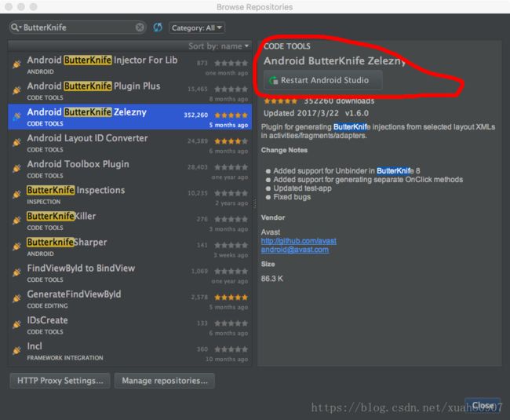Image resolution: width=510 pixels, height=420 pixels.
Task: Click plugin icon of IDsCreate
Action: [x=17, y=324]
